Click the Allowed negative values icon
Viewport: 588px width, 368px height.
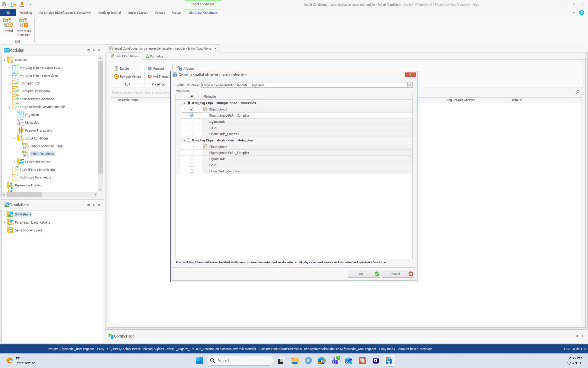(180, 68)
